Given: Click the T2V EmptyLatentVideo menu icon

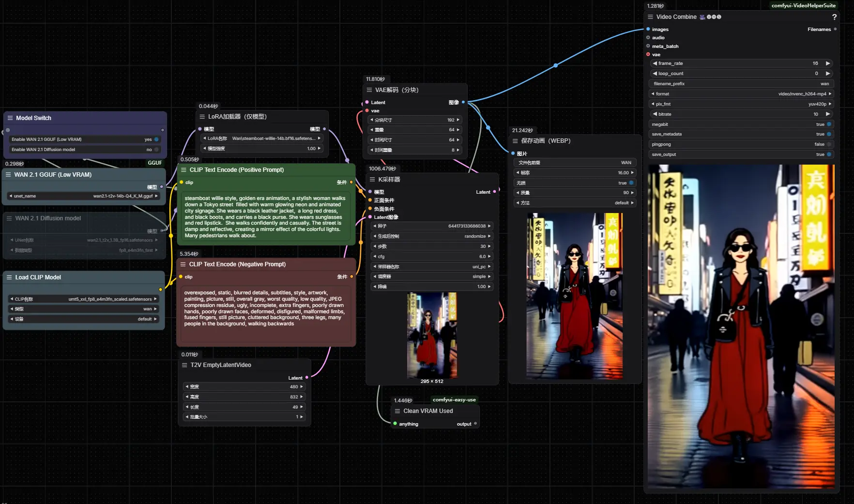Looking at the screenshot, I should point(184,365).
